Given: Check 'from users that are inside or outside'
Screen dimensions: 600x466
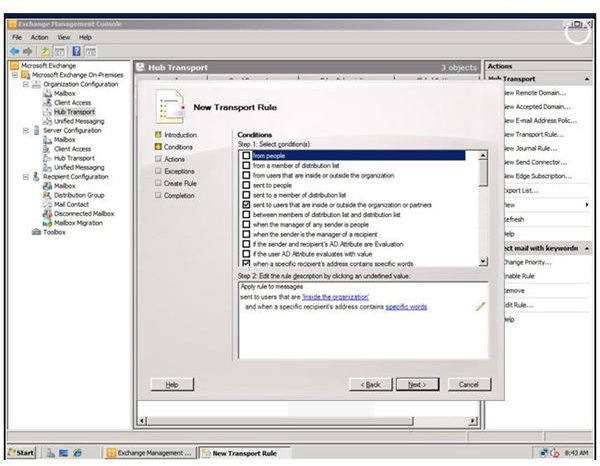Looking at the screenshot, I should pyautogui.click(x=246, y=176).
